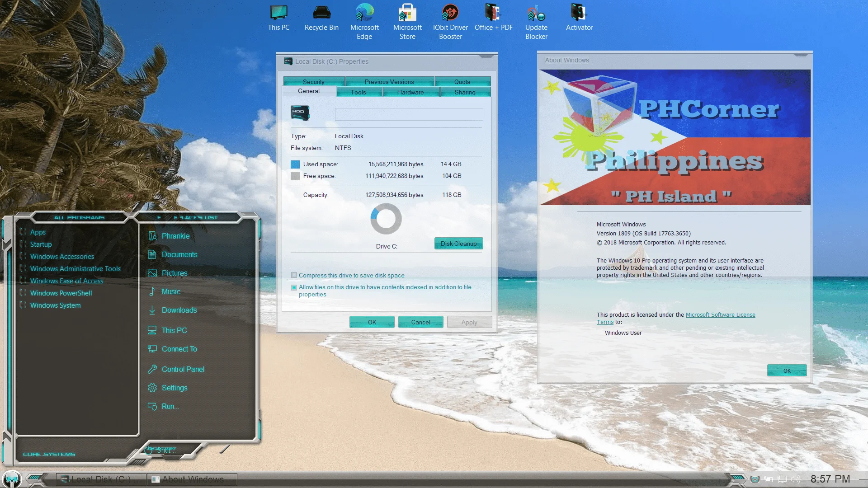The width and height of the screenshot is (868, 488).
Task: Uncheck Allow files on this drive indexed
Action: 294,287
